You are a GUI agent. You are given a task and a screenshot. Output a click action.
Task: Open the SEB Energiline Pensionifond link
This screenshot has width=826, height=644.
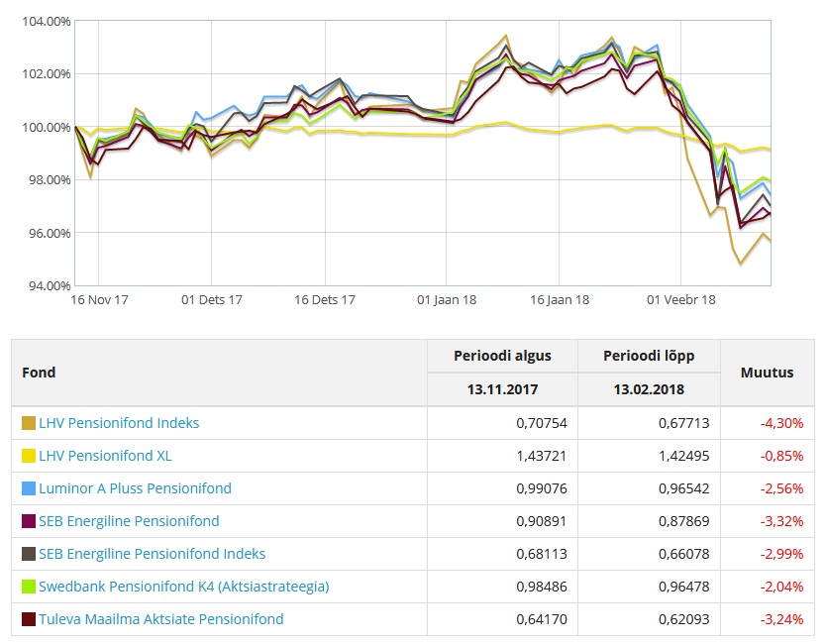click(x=129, y=521)
